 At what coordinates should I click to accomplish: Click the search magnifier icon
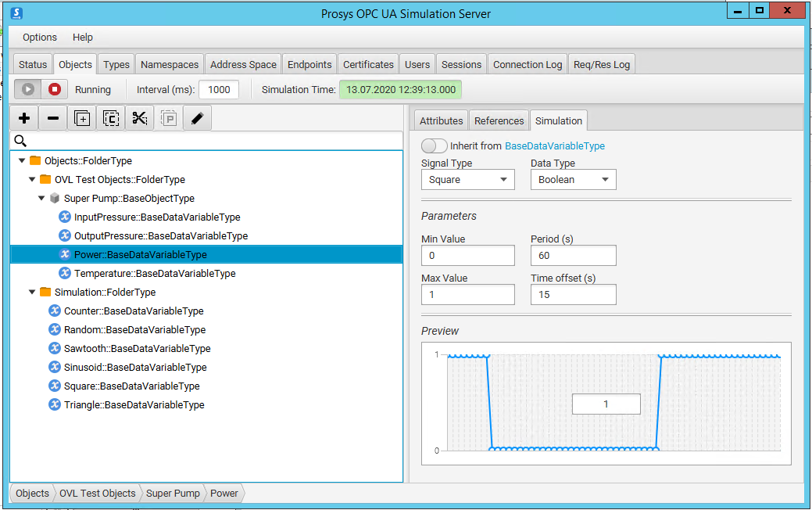pos(20,141)
